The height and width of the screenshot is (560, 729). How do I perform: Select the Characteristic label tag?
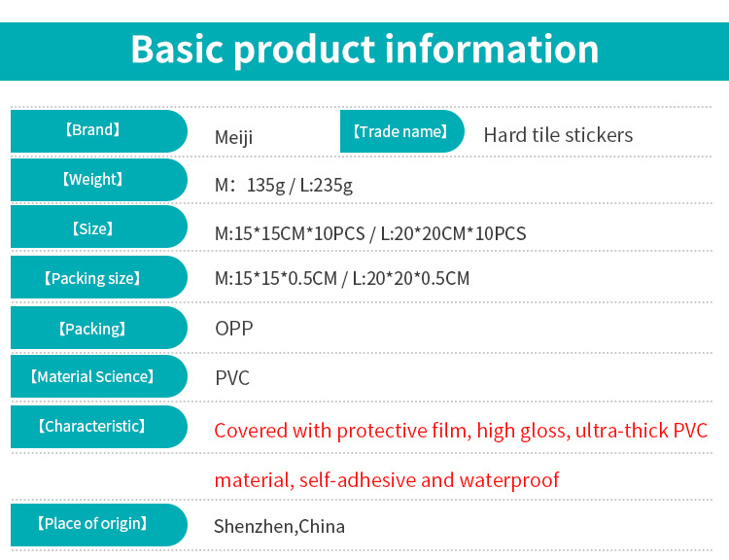(x=93, y=426)
